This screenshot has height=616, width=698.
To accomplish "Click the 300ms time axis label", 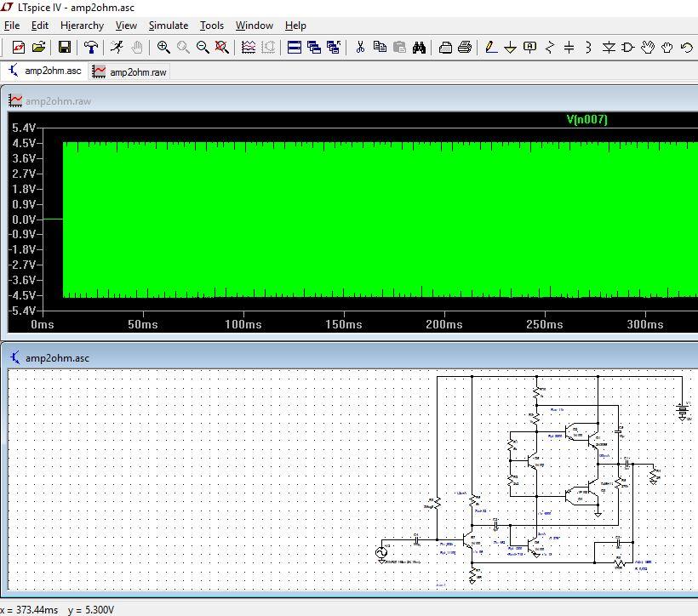I will (645, 324).
